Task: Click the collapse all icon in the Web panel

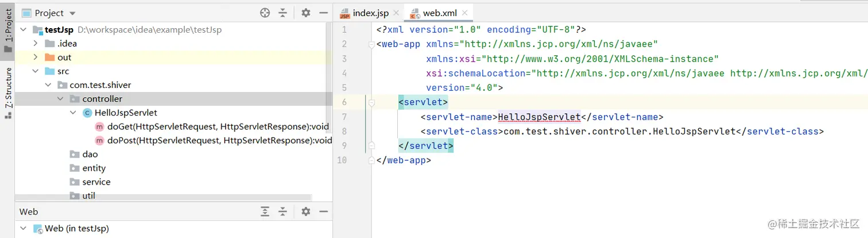Action: point(282,212)
